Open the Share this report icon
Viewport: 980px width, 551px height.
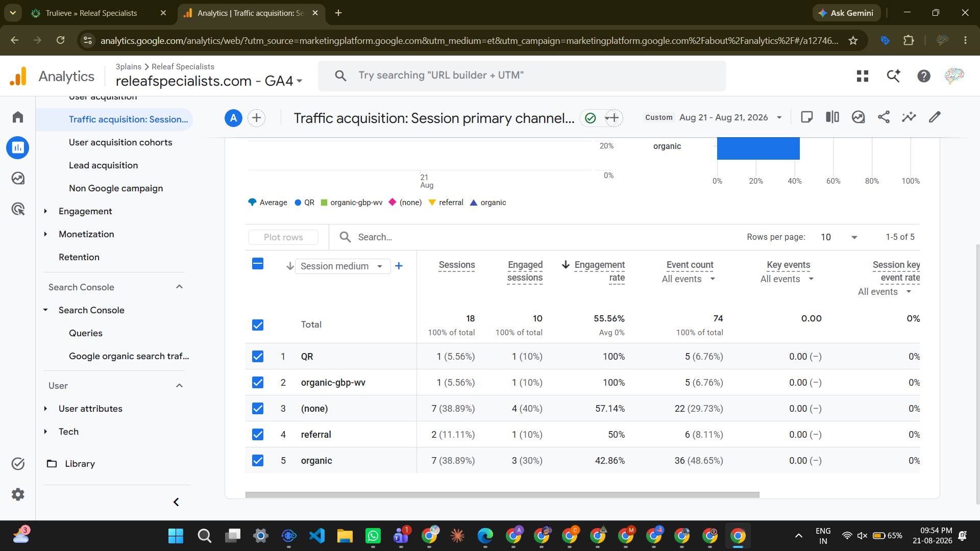884,117
